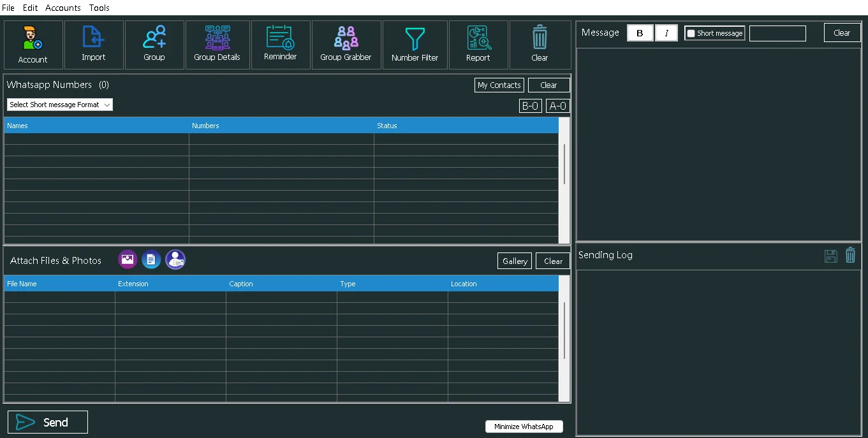868x438 pixels.
Task: Save the sending log with the floppy icon
Action: (x=831, y=256)
